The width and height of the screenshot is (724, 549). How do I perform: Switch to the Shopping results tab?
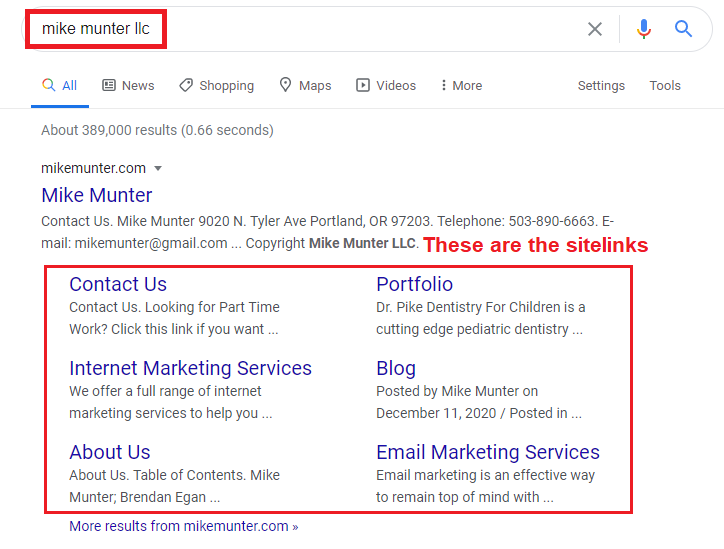217,85
